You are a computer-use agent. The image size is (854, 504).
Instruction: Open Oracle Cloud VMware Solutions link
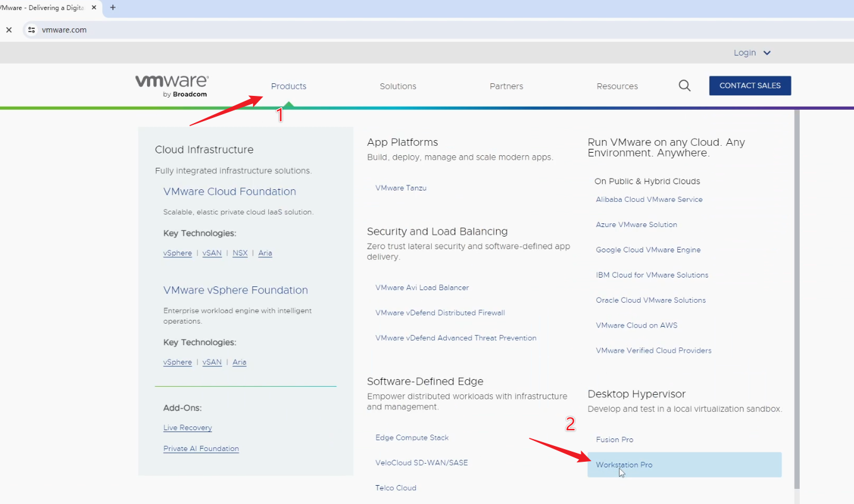651,300
